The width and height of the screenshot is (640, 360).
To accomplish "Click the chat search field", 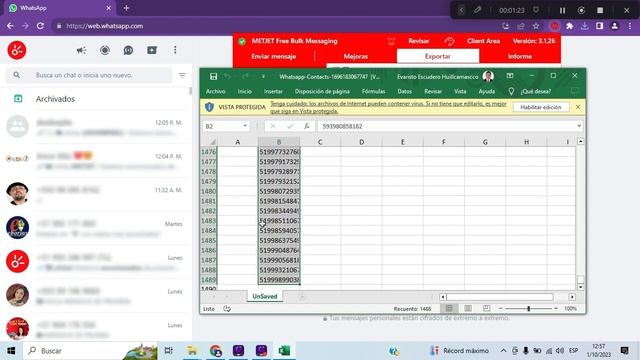I will 89,75.
